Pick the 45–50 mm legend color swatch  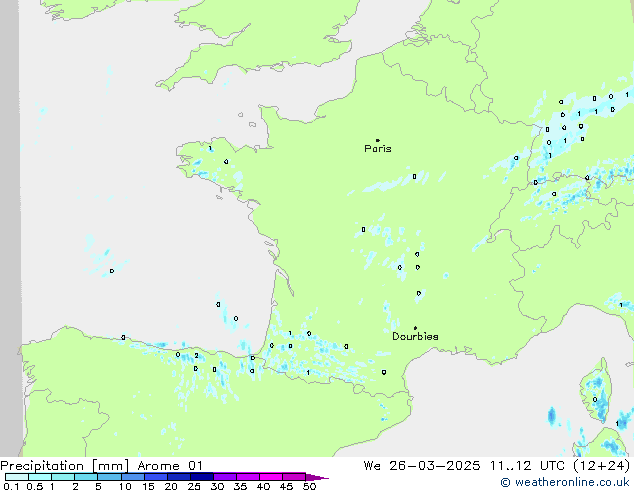294,477
